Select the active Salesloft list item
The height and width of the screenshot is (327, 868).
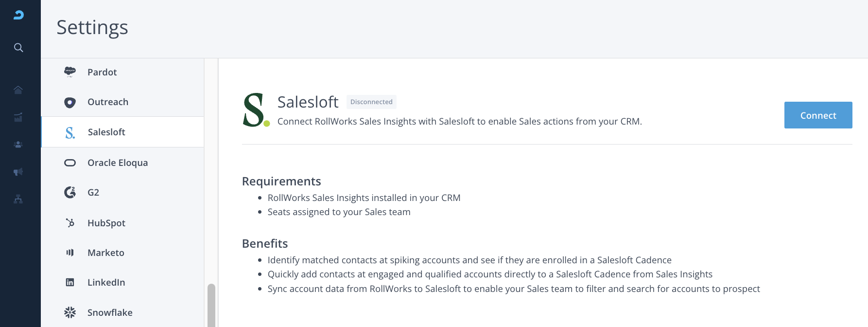tap(106, 132)
